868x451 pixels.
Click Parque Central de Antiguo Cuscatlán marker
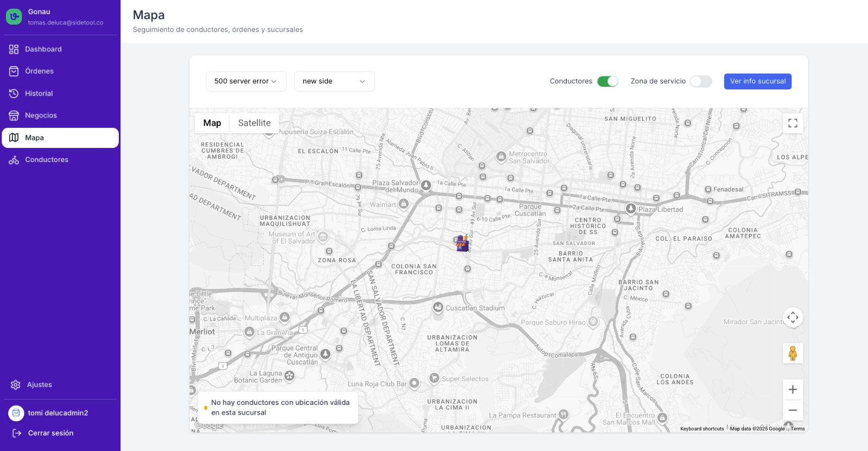(325, 354)
